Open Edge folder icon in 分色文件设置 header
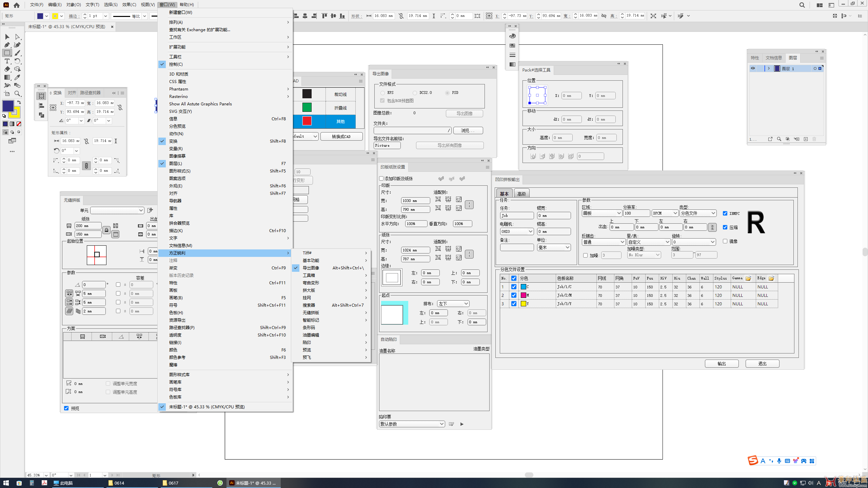 point(771,278)
